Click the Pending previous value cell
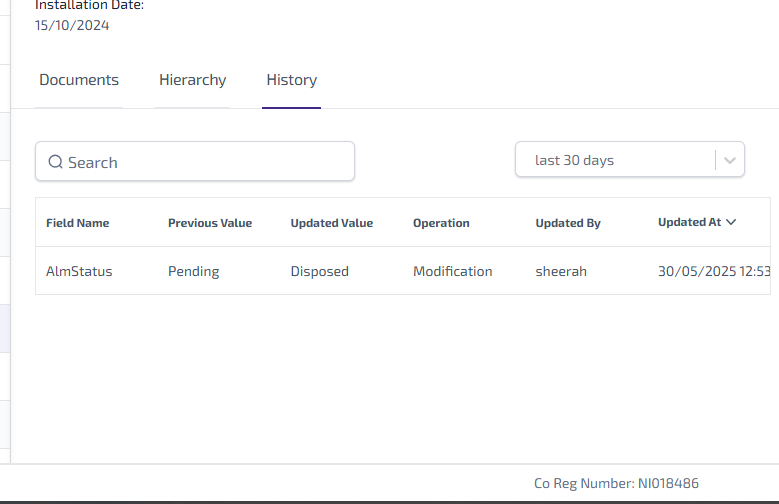The height and width of the screenshot is (504, 779). tap(193, 271)
